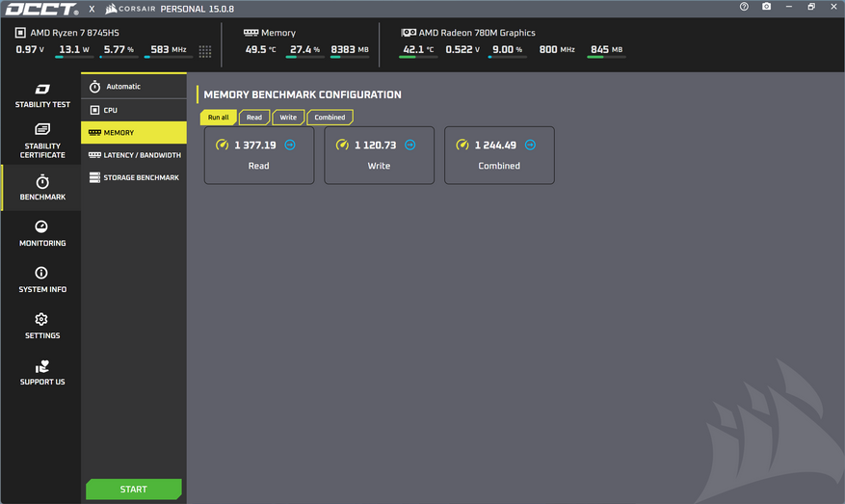
Task: Click the GPU memory 845 MB value
Action: tap(606, 49)
